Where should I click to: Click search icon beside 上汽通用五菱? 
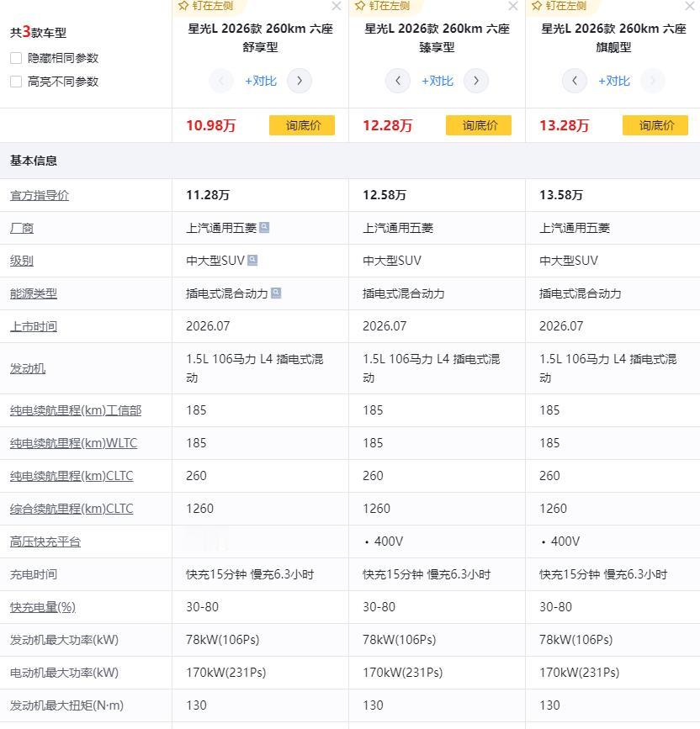[x=264, y=227]
